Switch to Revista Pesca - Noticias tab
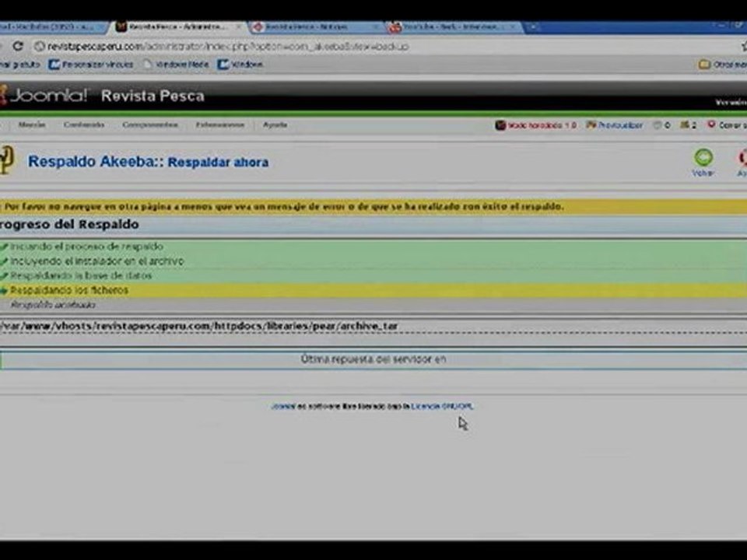747x560 pixels. [x=313, y=27]
